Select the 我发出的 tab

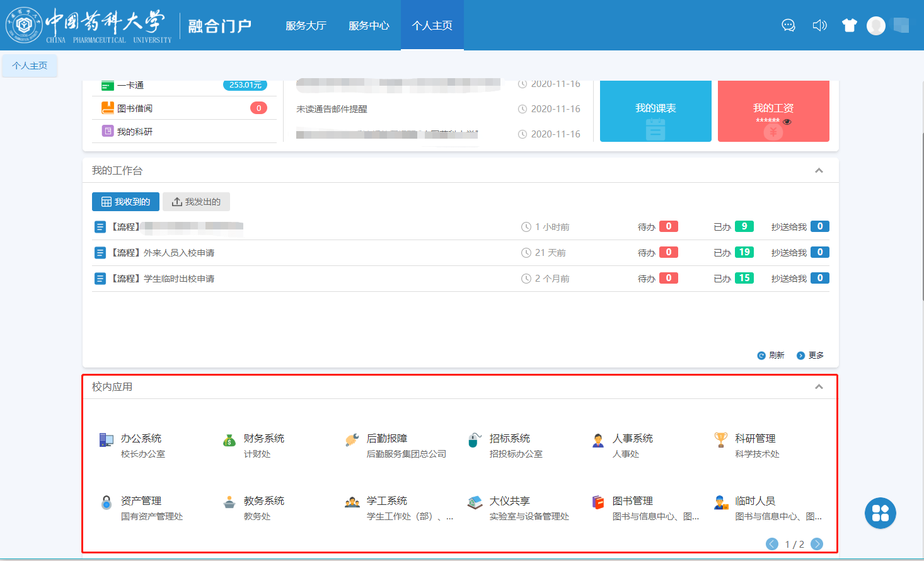coord(196,202)
